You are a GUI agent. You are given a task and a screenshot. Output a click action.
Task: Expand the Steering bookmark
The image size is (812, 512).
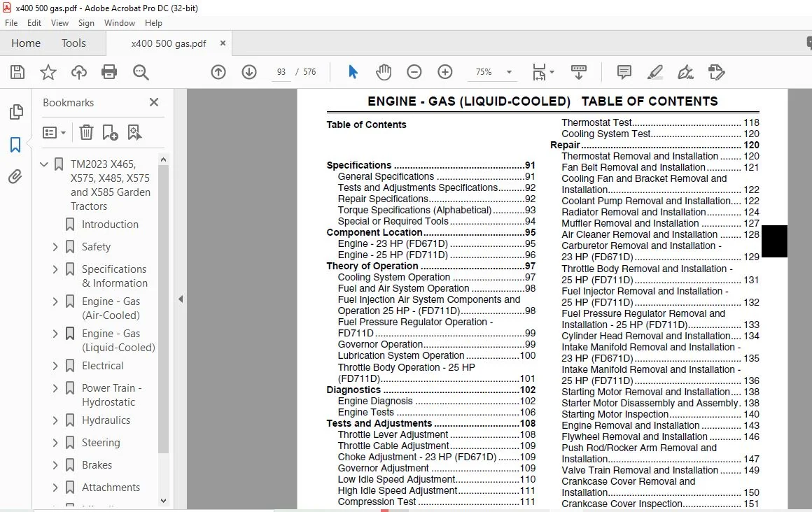(55, 443)
